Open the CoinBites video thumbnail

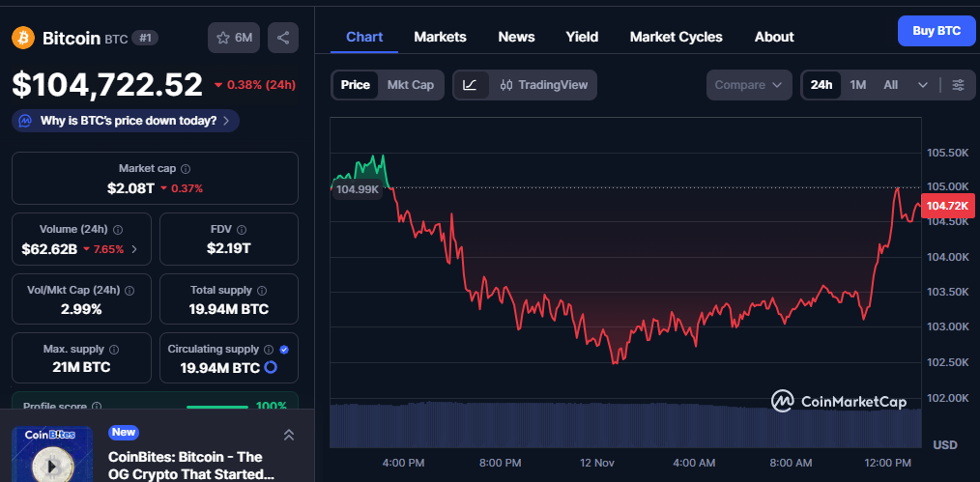point(51,455)
